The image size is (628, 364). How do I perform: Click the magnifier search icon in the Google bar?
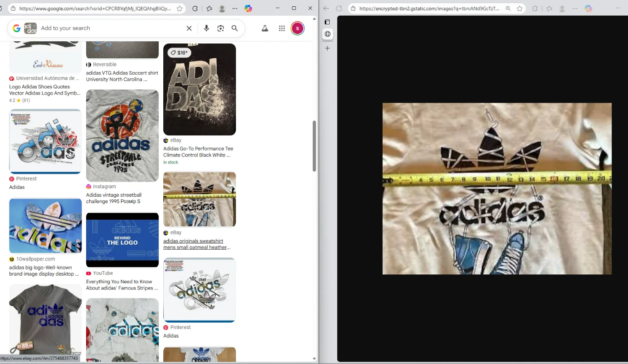(235, 28)
